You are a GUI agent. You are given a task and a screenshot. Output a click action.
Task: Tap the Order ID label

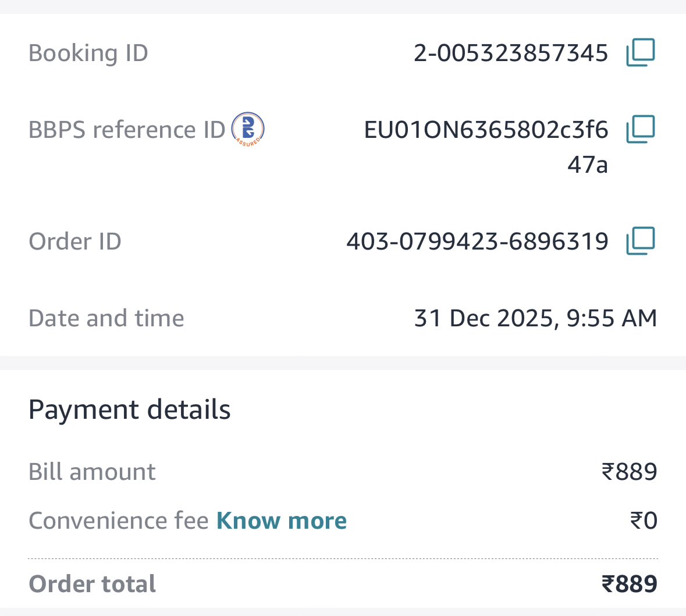(x=75, y=241)
